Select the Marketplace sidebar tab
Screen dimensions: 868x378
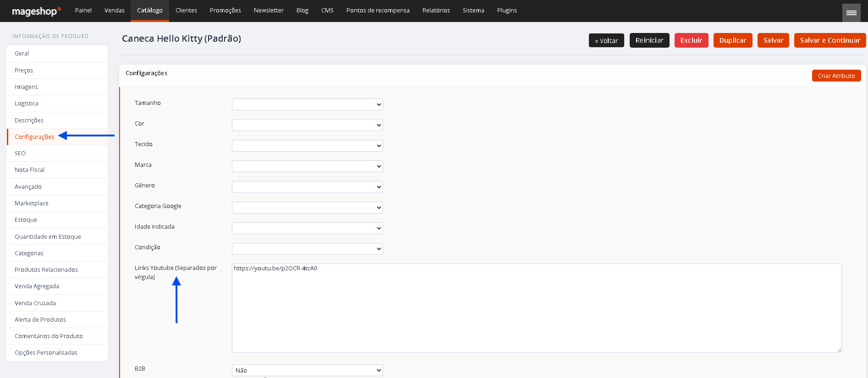coord(57,203)
